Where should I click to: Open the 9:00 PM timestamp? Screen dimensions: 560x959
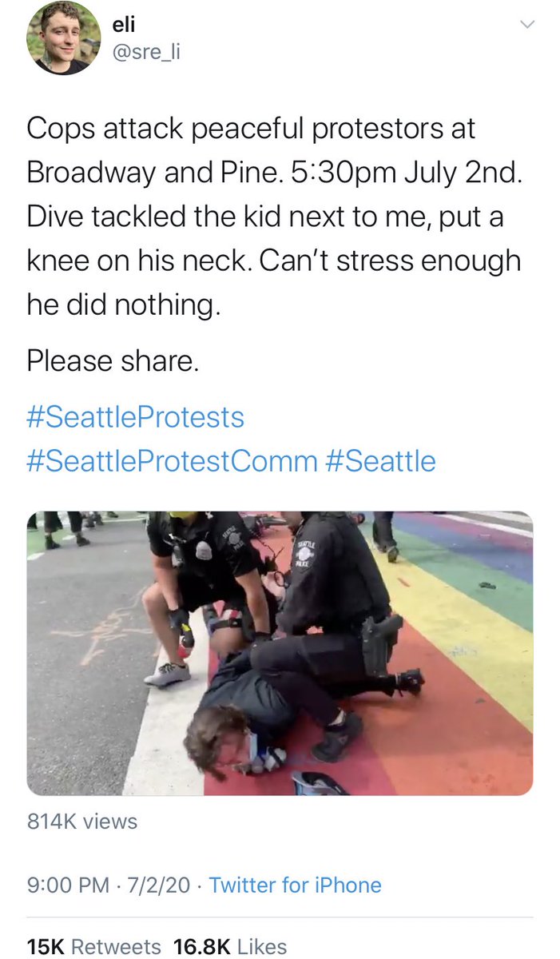(x=68, y=885)
